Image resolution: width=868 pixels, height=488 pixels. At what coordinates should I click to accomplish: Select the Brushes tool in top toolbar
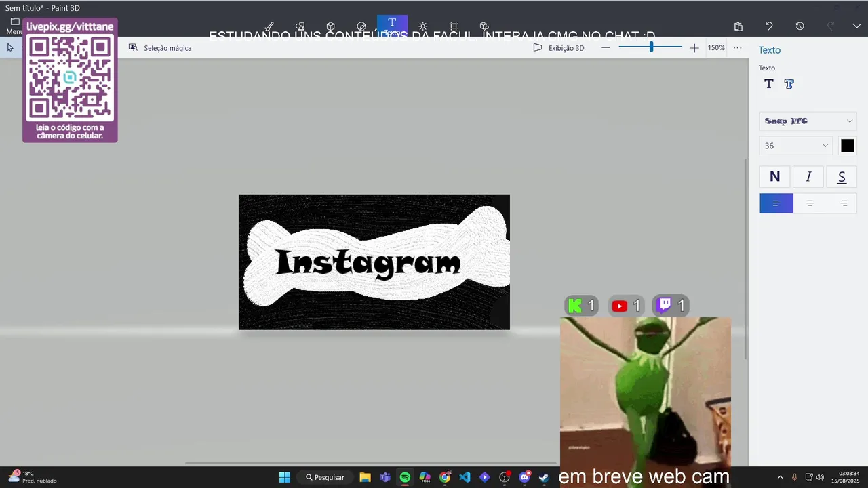point(269,26)
